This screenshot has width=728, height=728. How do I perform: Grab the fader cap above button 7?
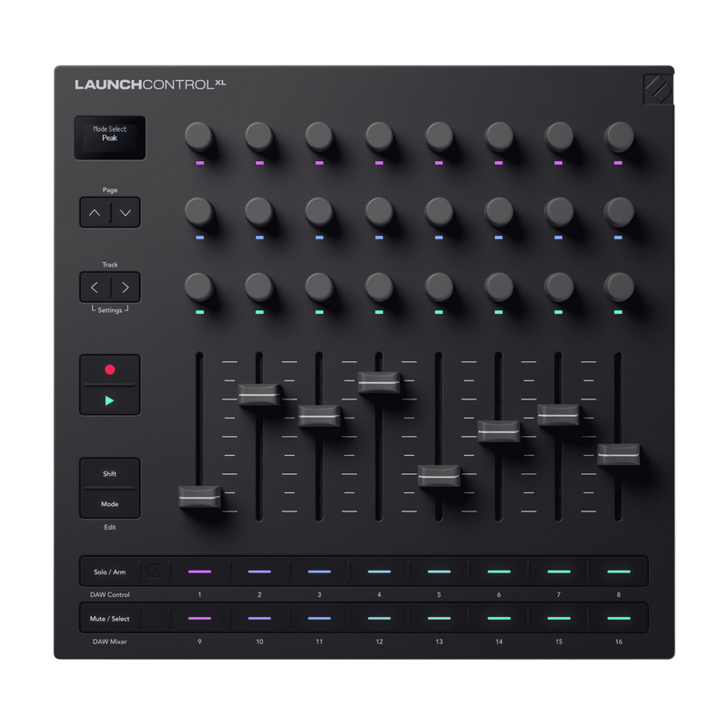(x=559, y=415)
